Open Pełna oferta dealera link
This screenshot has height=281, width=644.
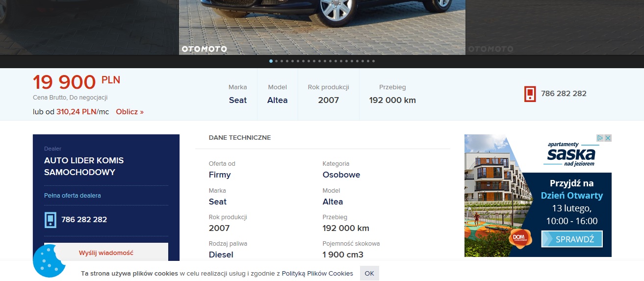pyautogui.click(x=73, y=196)
